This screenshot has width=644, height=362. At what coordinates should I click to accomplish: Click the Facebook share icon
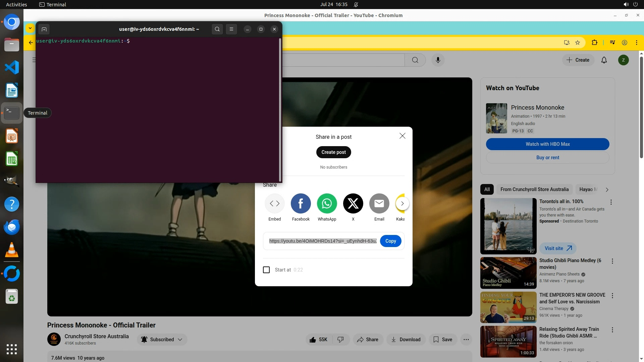(x=301, y=203)
